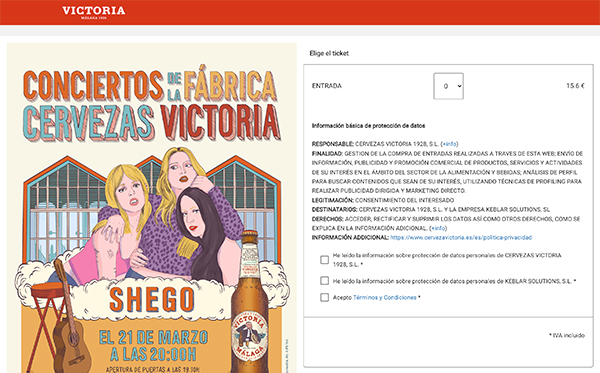Open the ENTRADA ticket quantity dropdown
The image size is (600, 373).
448,86
